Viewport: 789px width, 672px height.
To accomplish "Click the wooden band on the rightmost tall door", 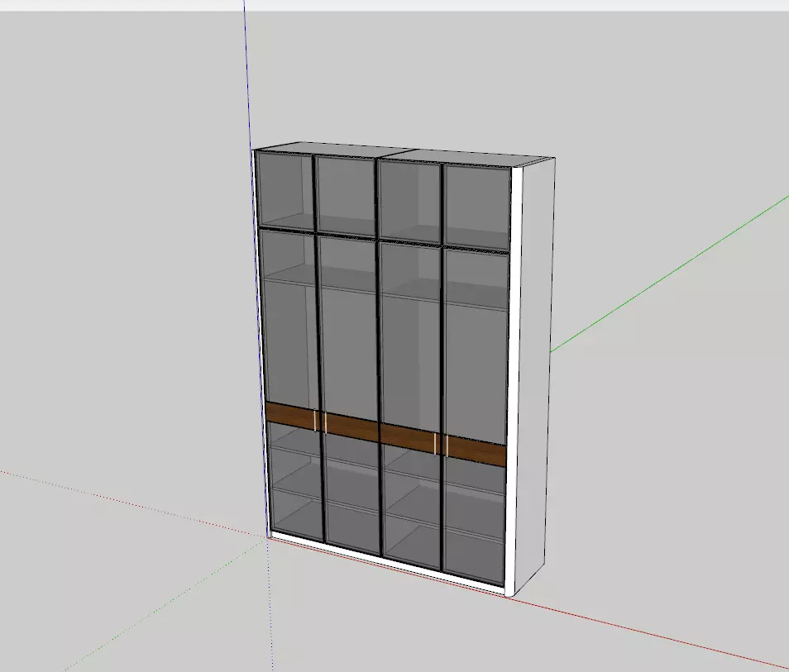I will (x=476, y=450).
